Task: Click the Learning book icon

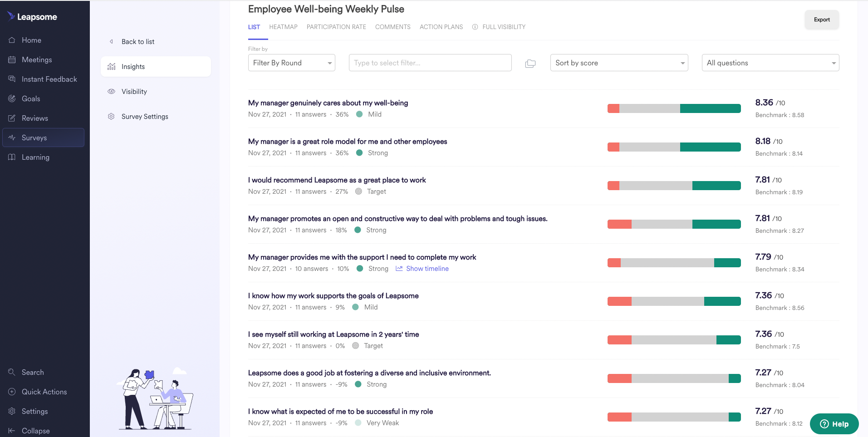Action: pyautogui.click(x=12, y=157)
